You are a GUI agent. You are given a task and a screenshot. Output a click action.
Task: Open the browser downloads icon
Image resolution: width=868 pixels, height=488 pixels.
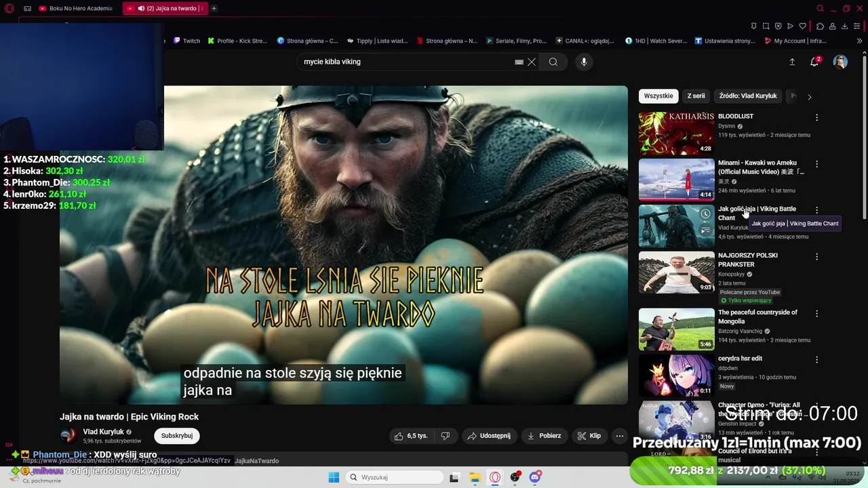coord(844,26)
